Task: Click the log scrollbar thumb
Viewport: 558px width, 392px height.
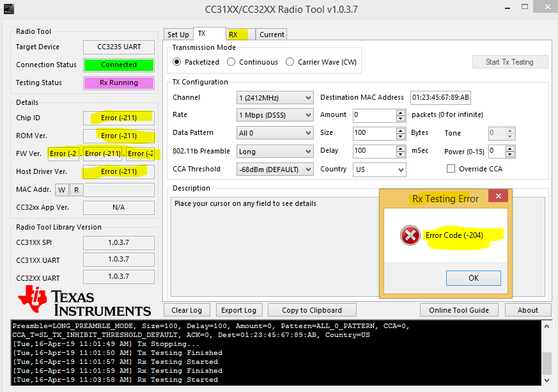Action: 546,363
